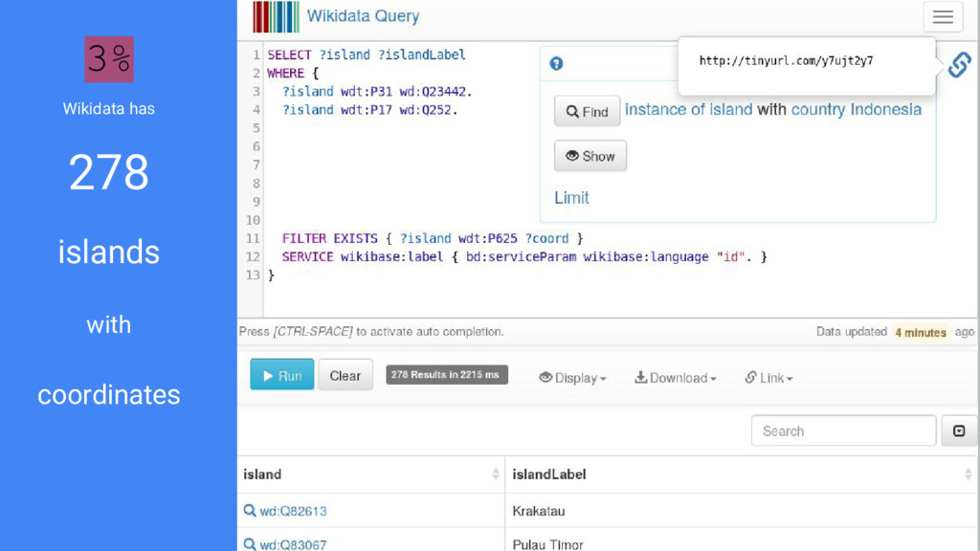Click the 3% badge on the slide
The width and height of the screenshot is (980, 551).
click(x=109, y=59)
